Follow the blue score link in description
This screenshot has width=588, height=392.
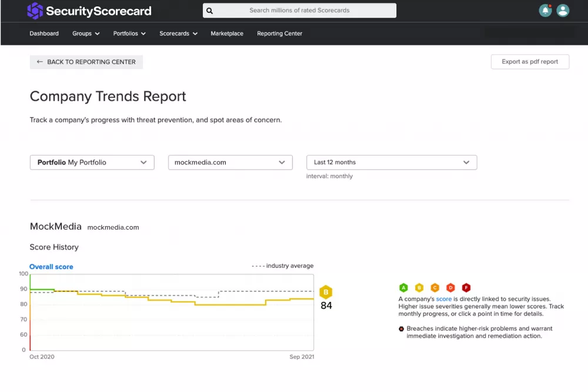[x=443, y=299]
